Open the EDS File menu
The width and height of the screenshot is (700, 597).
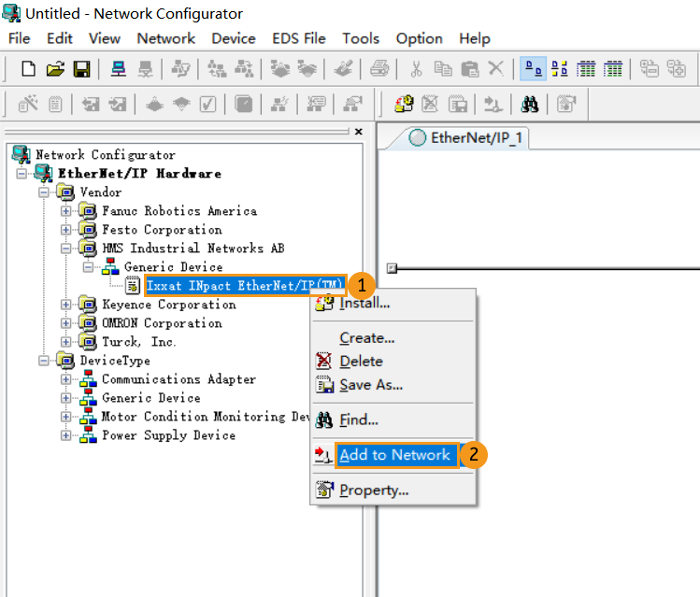(x=299, y=38)
